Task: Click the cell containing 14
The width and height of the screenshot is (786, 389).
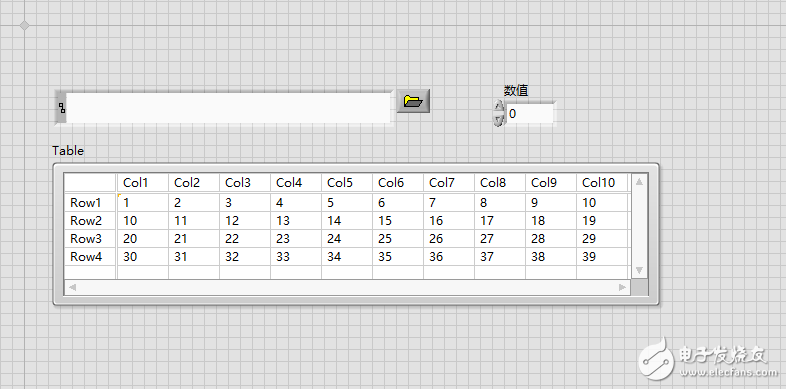Action: tap(347, 221)
